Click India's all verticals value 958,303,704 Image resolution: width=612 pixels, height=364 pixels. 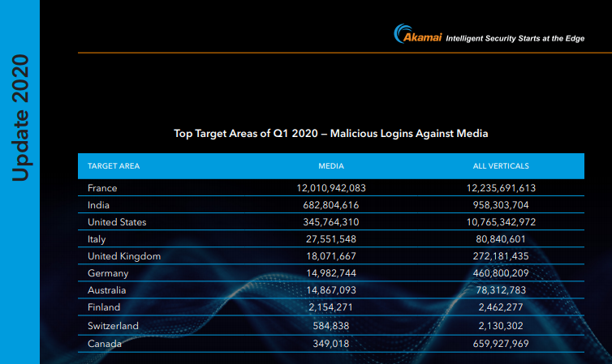[501, 204]
